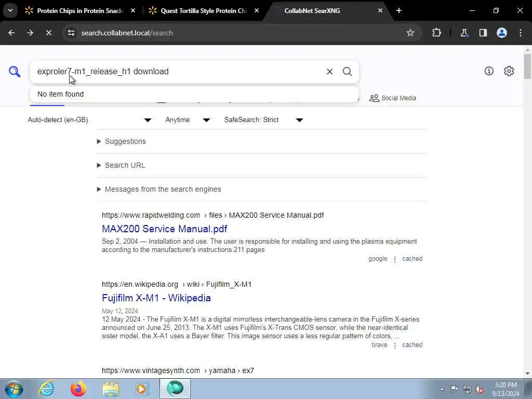Open the Extensions puzzle icon
The width and height of the screenshot is (532, 399).
point(436,33)
